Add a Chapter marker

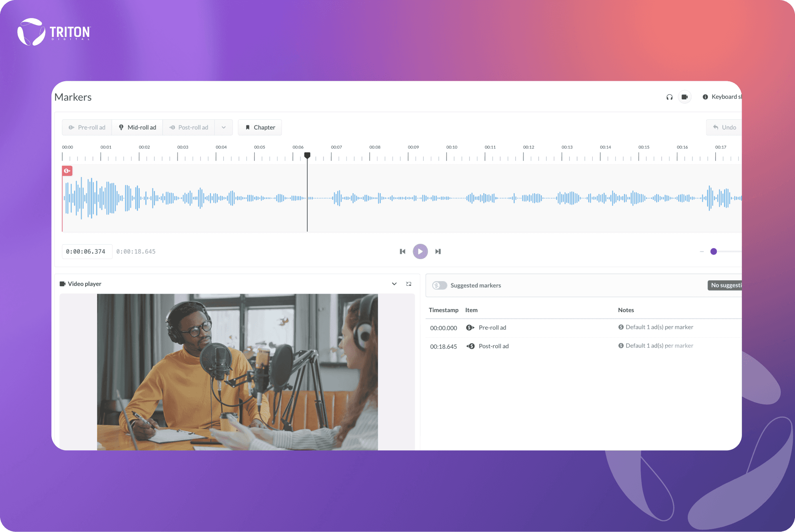coord(260,128)
